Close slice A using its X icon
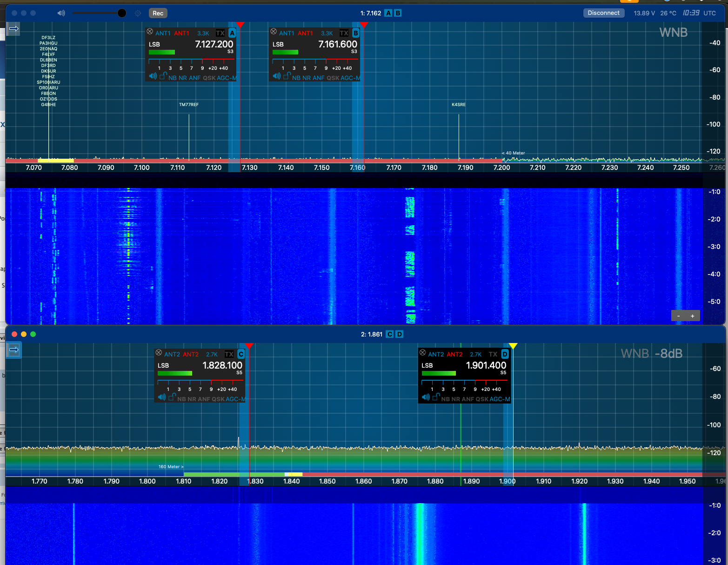The height and width of the screenshot is (565, 728). coord(150,32)
